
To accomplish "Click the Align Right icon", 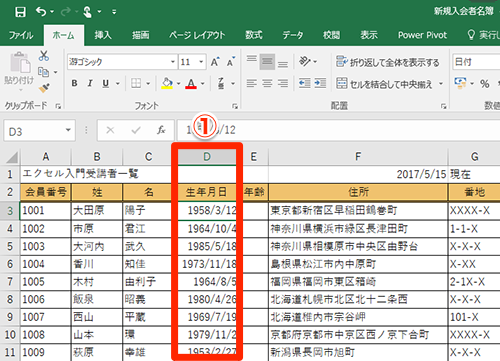I will tap(283, 83).
